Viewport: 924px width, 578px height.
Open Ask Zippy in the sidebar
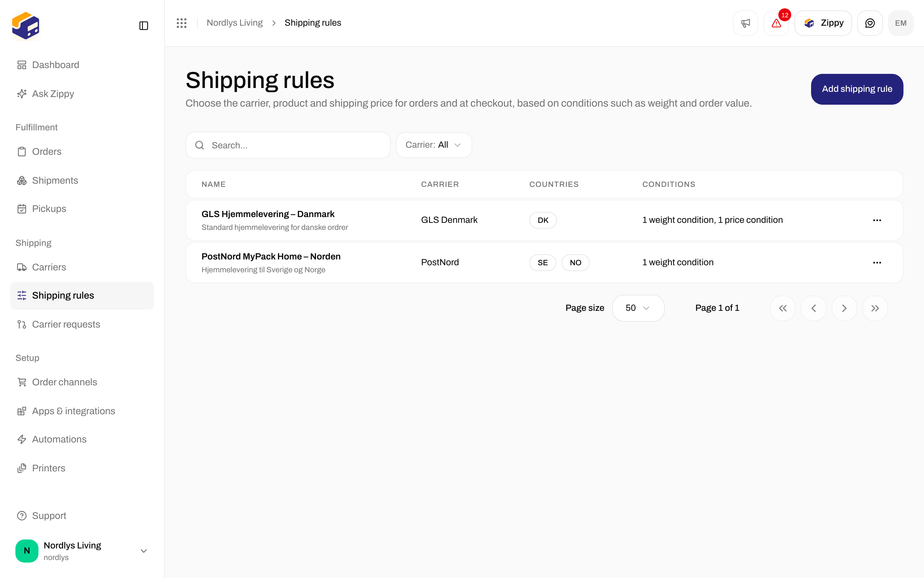(x=82, y=94)
